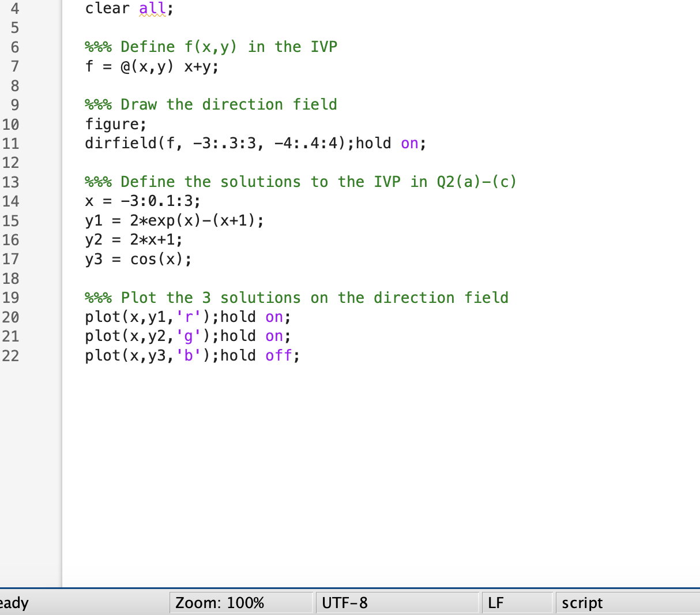Open the "script" file type selector
700x615 pixels.
coord(582,603)
